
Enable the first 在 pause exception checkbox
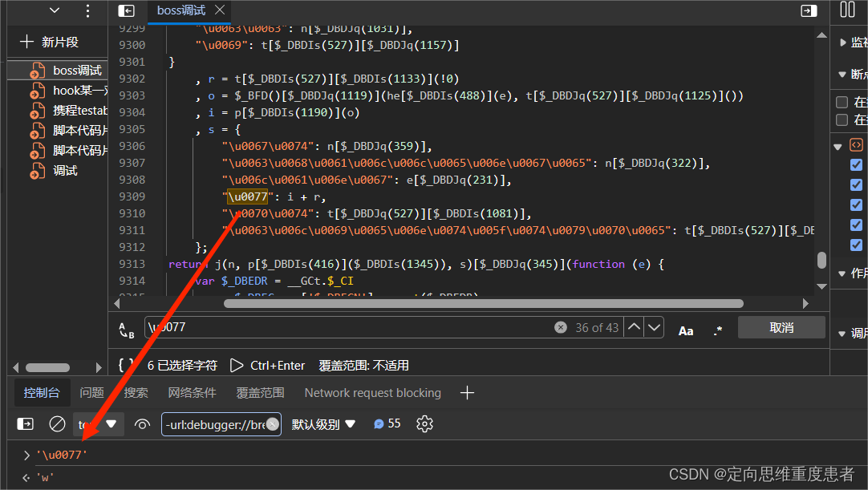(x=842, y=102)
